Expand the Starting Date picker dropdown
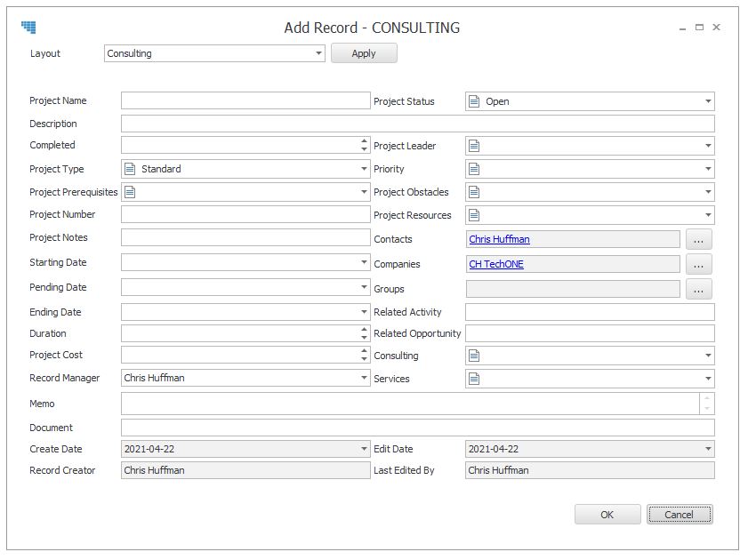 364,262
